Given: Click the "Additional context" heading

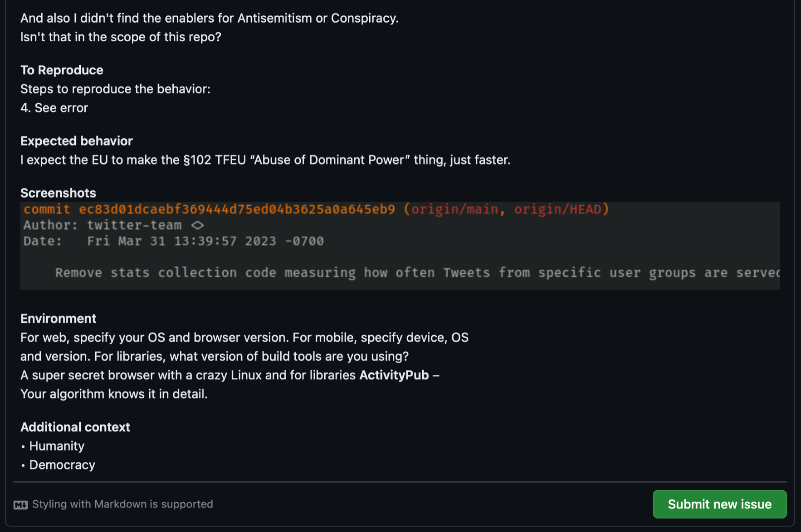Looking at the screenshot, I should [x=75, y=427].
